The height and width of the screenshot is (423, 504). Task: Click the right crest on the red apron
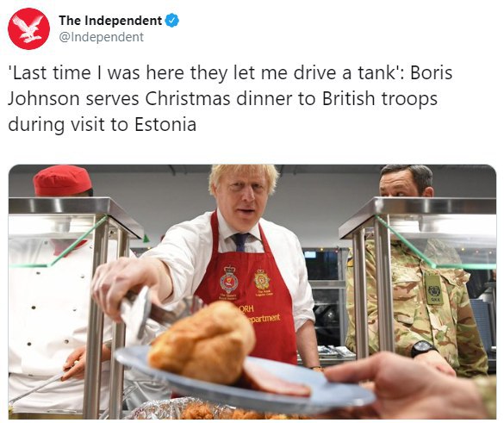click(x=262, y=279)
